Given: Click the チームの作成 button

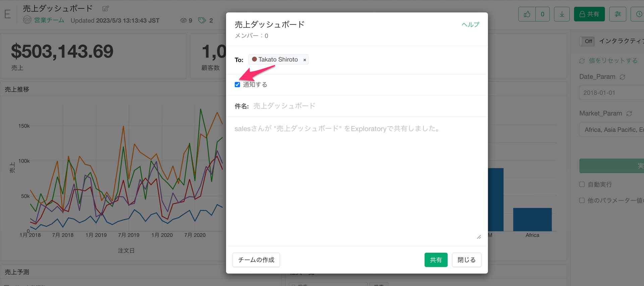Looking at the screenshot, I should (x=256, y=260).
